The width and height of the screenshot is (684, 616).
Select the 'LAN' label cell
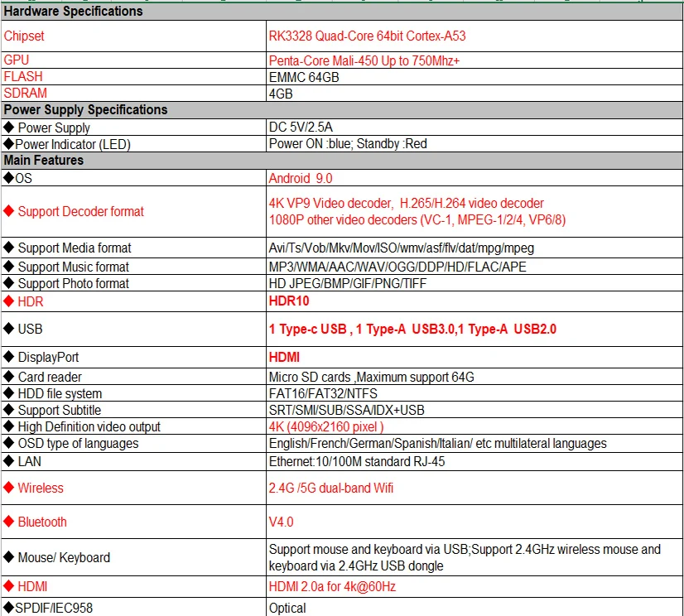click(133, 461)
